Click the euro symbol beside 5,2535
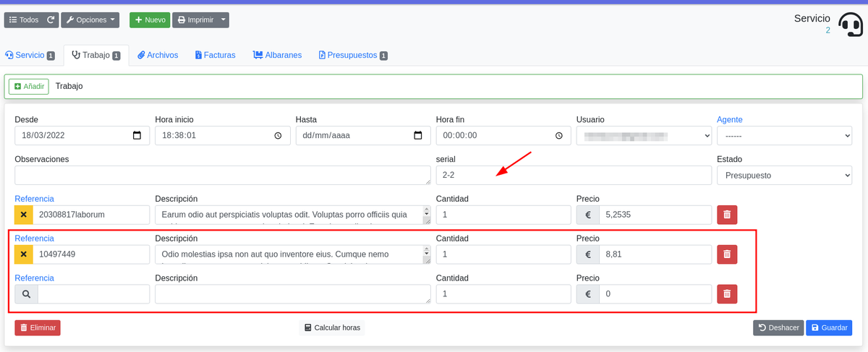868x352 pixels. [x=588, y=215]
